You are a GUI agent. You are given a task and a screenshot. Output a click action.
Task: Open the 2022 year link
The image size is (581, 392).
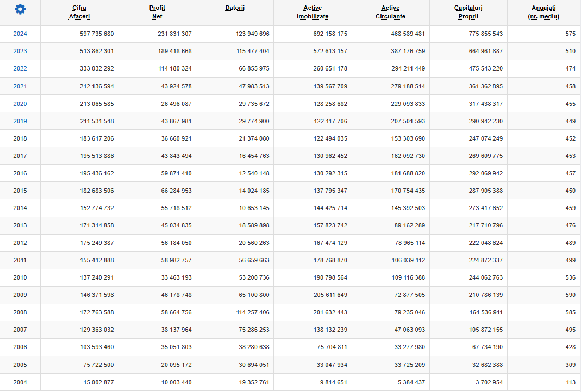tap(20, 68)
